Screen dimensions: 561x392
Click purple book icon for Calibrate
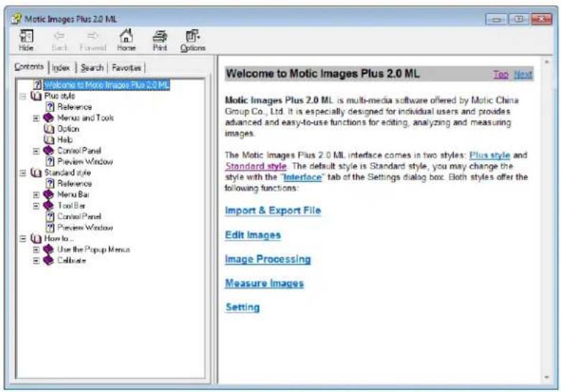49,260
